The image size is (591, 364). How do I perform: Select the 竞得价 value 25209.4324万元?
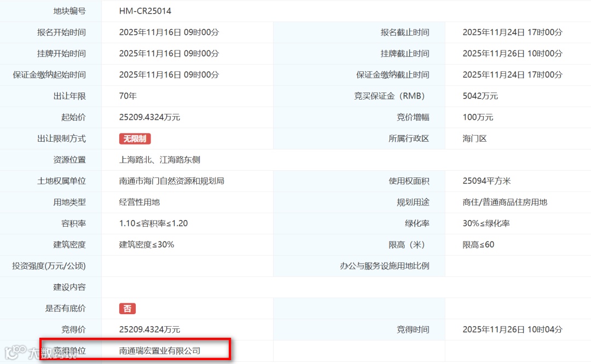tap(149, 330)
